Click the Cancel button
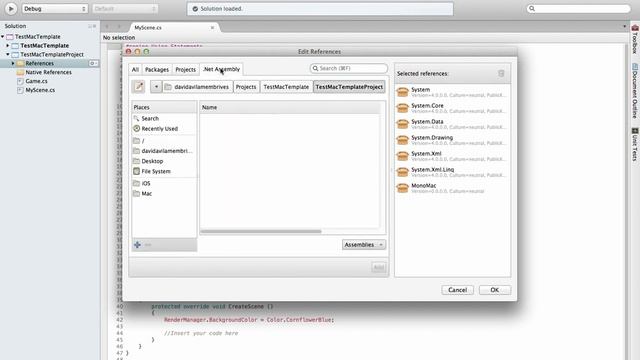The width and height of the screenshot is (640, 360). click(x=457, y=290)
